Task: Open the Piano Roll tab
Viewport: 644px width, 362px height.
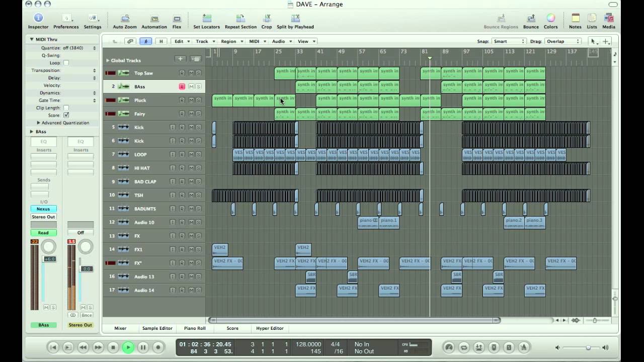Action: (x=195, y=328)
